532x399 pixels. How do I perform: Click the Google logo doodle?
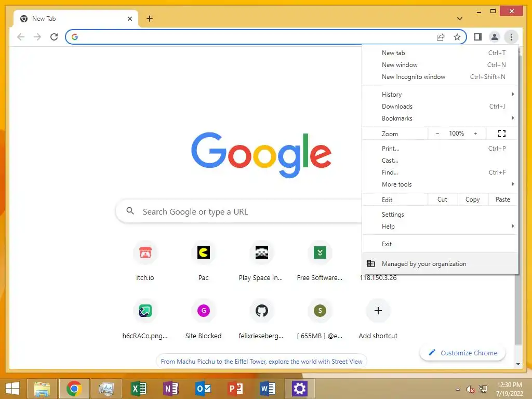point(261,155)
